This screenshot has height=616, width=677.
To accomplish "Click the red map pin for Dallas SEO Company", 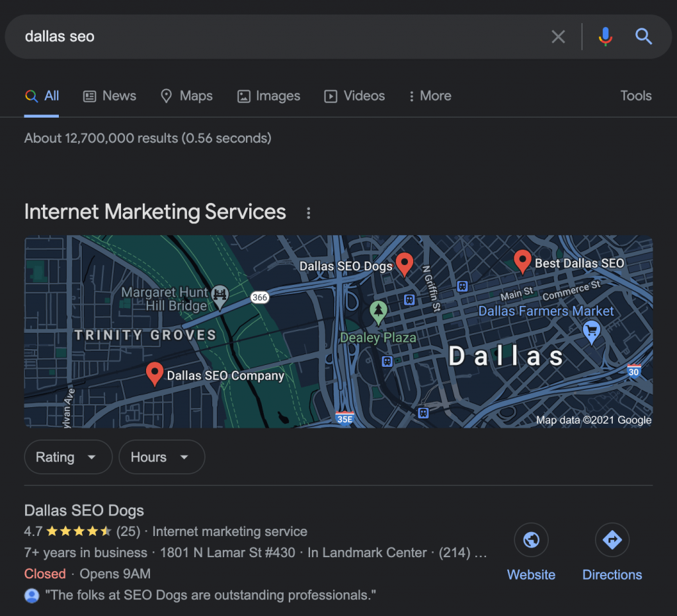I will coord(155,372).
